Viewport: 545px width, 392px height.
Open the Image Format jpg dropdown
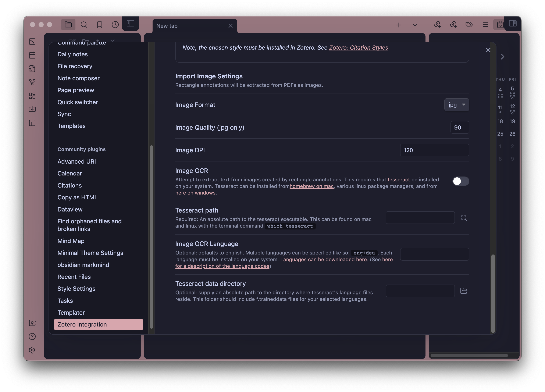pyautogui.click(x=456, y=105)
